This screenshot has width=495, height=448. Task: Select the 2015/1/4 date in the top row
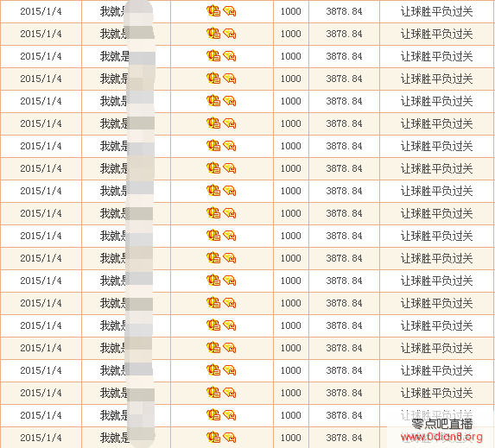tap(41, 11)
